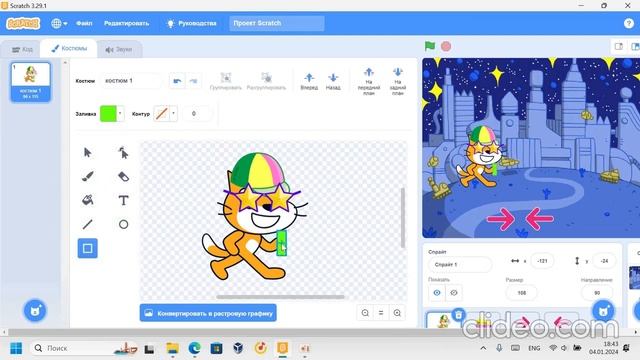Screen dimensions: 640x360
Task: Reset costume canvas zoom
Action: coord(381,313)
